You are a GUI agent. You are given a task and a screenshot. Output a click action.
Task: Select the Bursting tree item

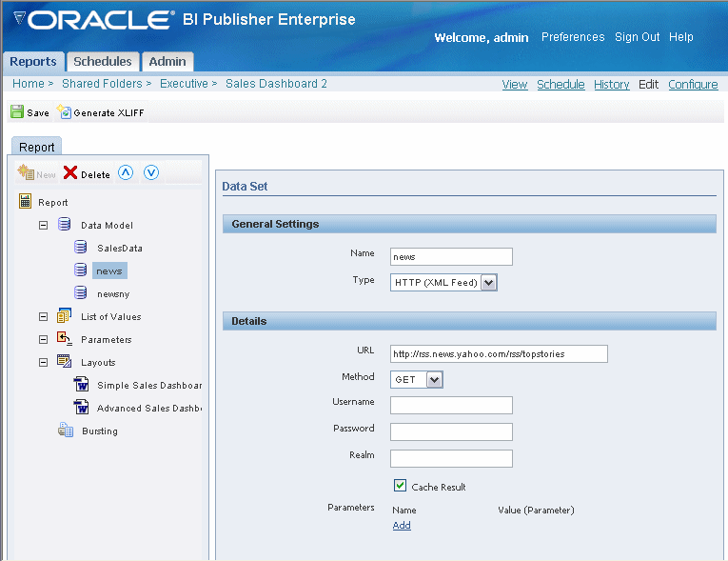click(x=100, y=431)
